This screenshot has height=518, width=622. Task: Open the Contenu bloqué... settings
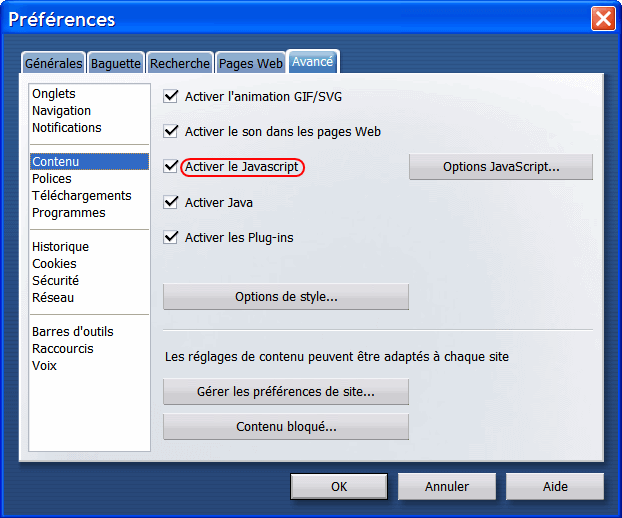coord(286,427)
